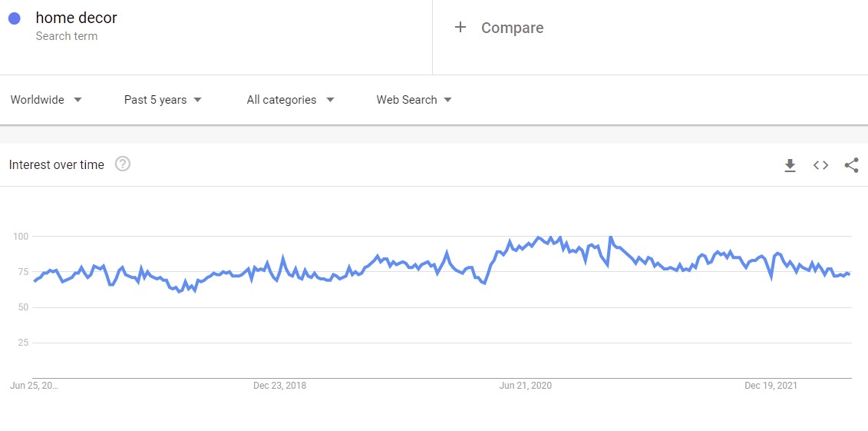Click the Interest over time heading
The width and height of the screenshot is (868, 431).
[x=56, y=164]
